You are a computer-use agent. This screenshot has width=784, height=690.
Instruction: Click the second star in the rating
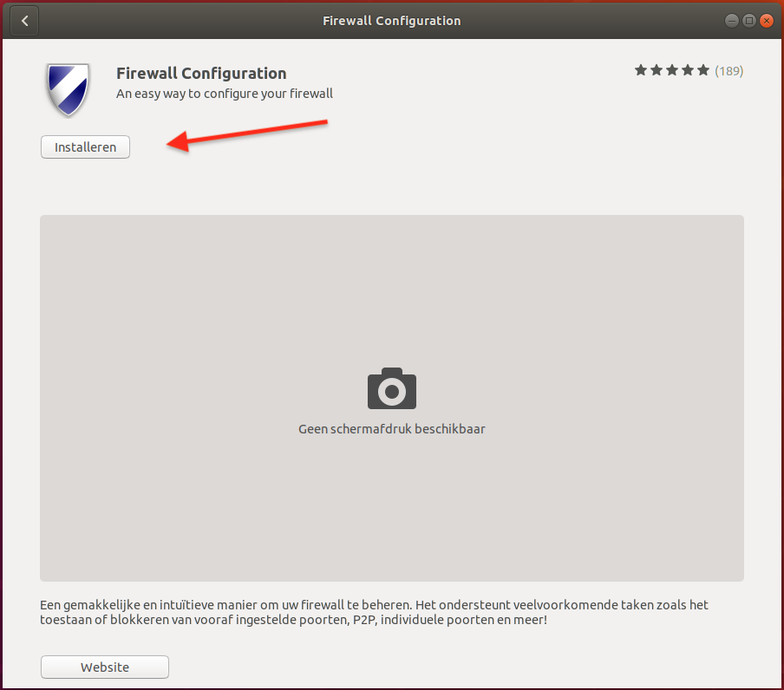(x=657, y=70)
